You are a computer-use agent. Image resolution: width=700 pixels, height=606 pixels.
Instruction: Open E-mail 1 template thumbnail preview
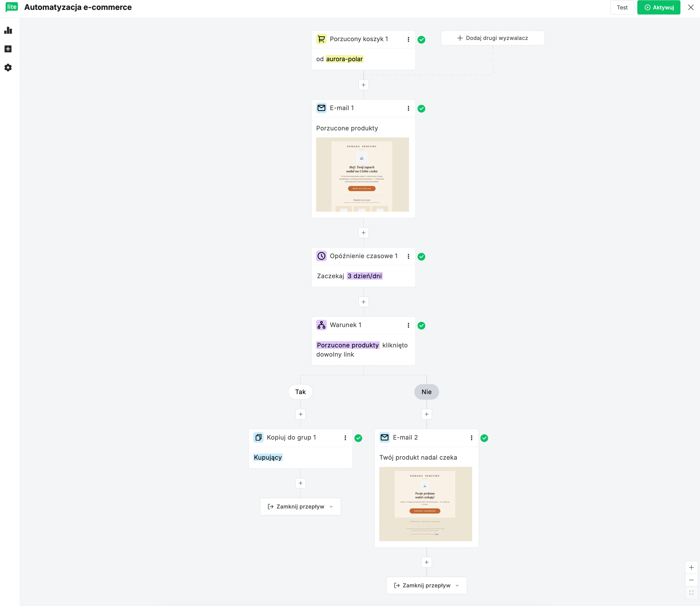click(363, 174)
